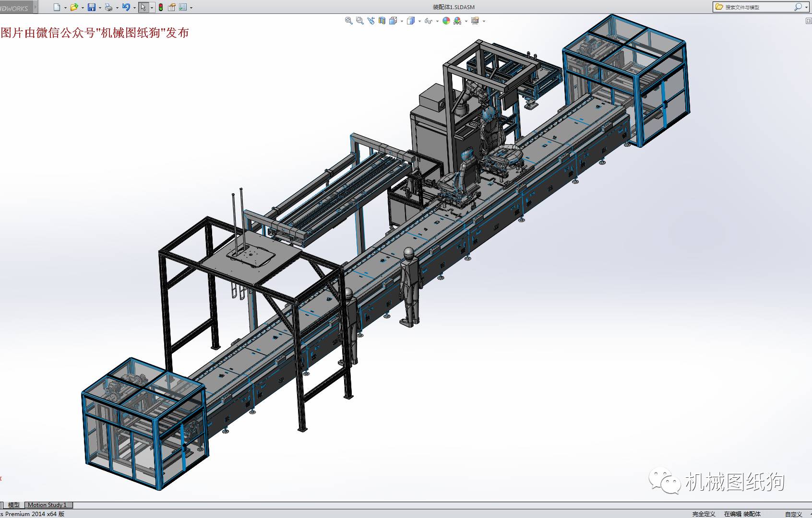The height and width of the screenshot is (518, 812).
Task: Open the View Settings dropdown arrow
Action: [484, 21]
